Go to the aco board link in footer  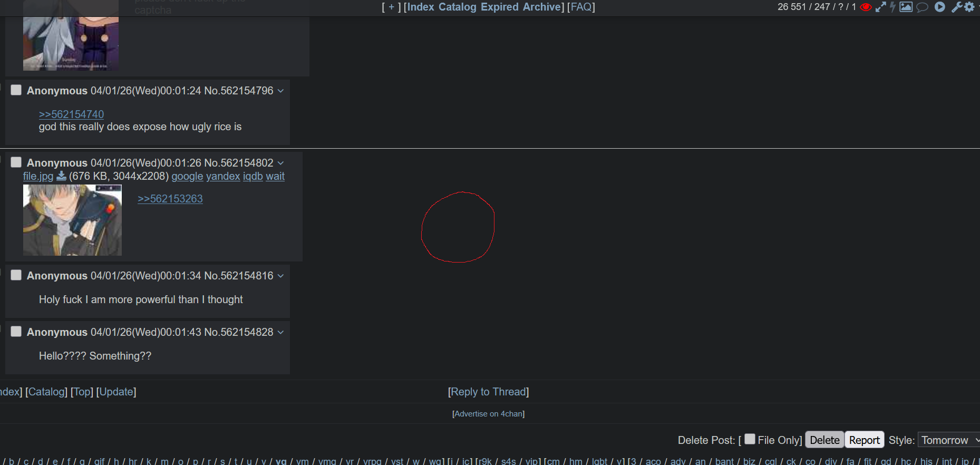653,461
